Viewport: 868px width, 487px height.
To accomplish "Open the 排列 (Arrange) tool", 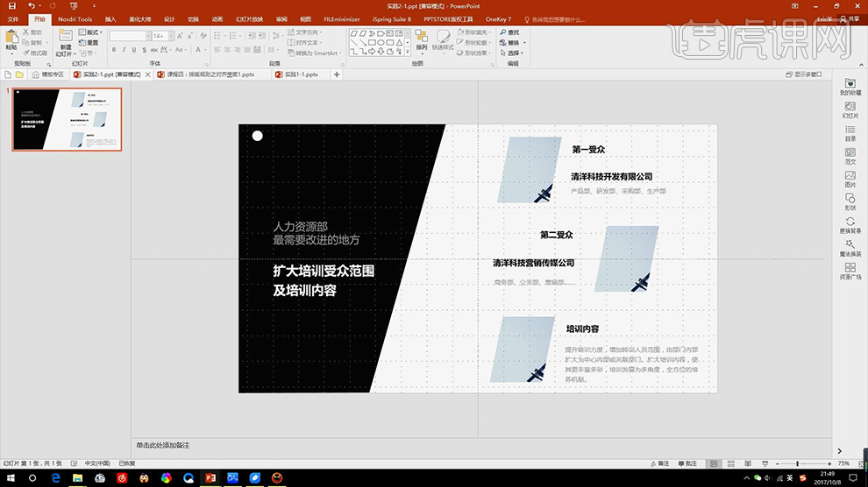I will point(421,39).
